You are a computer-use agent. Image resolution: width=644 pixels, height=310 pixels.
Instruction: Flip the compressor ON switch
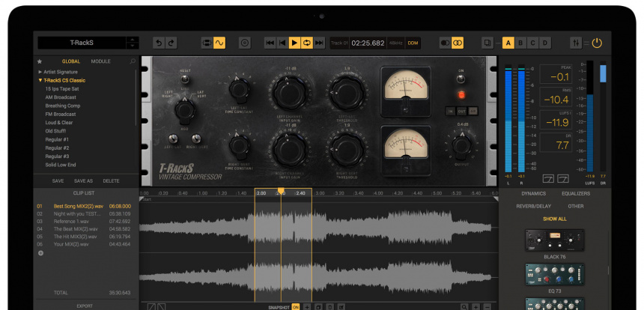(x=461, y=79)
